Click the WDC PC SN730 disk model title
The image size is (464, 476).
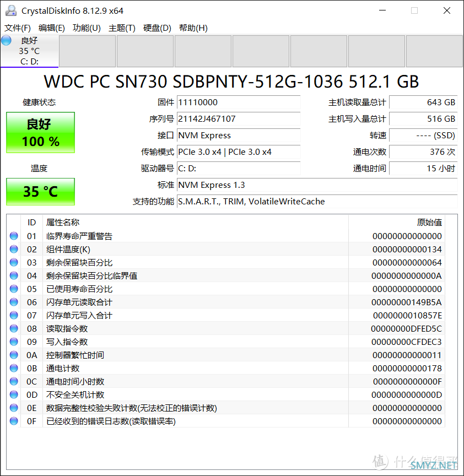(231, 82)
